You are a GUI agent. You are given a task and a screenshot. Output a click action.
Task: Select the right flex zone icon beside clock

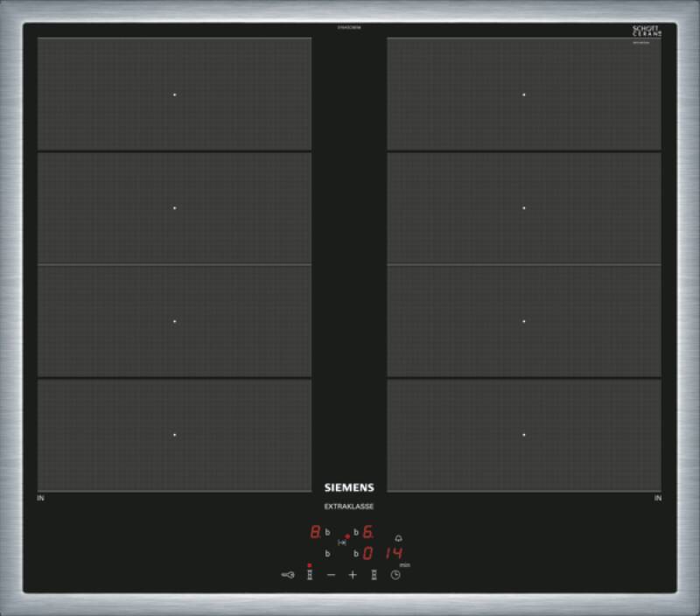coord(374,575)
